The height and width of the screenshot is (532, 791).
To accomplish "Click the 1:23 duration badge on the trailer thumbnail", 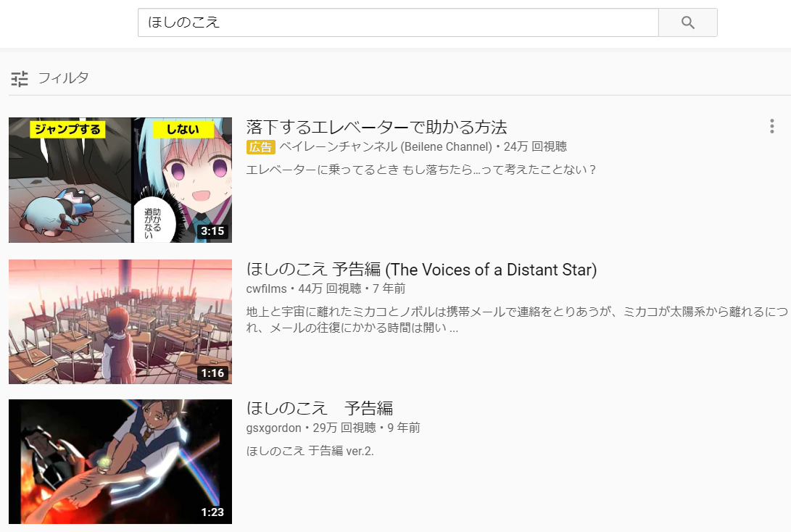I will click(212, 512).
